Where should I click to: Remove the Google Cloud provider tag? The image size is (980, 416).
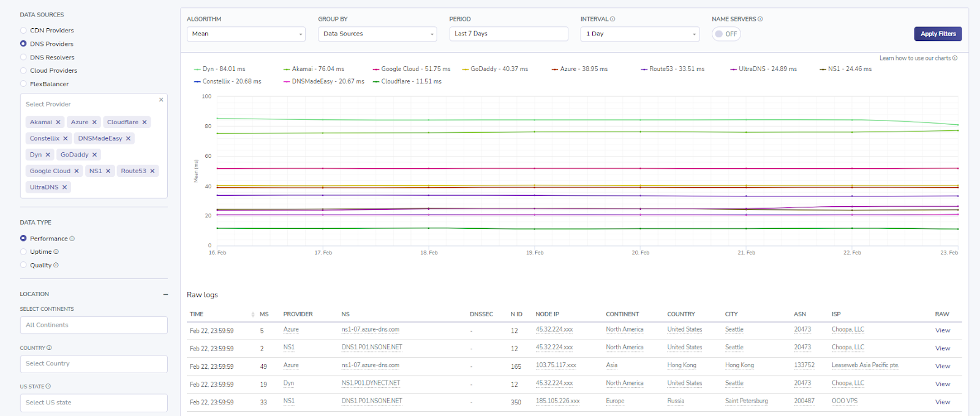(77, 171)
